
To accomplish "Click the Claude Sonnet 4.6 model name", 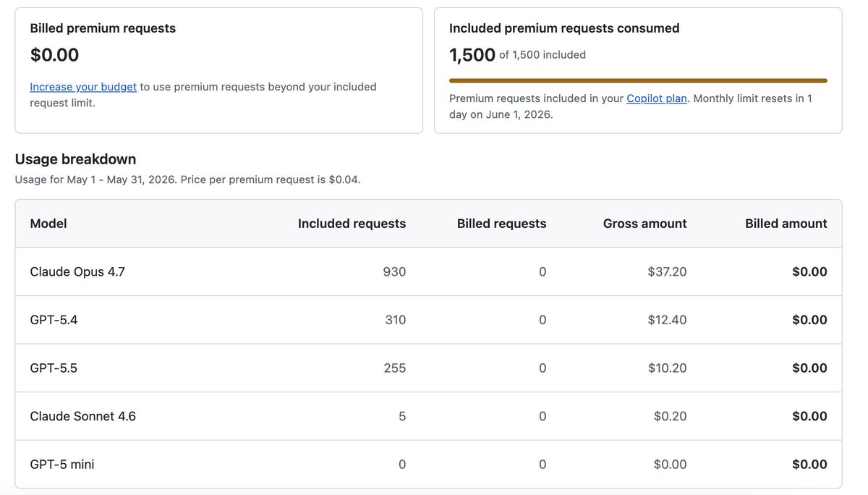I will [x=82, y=416].
